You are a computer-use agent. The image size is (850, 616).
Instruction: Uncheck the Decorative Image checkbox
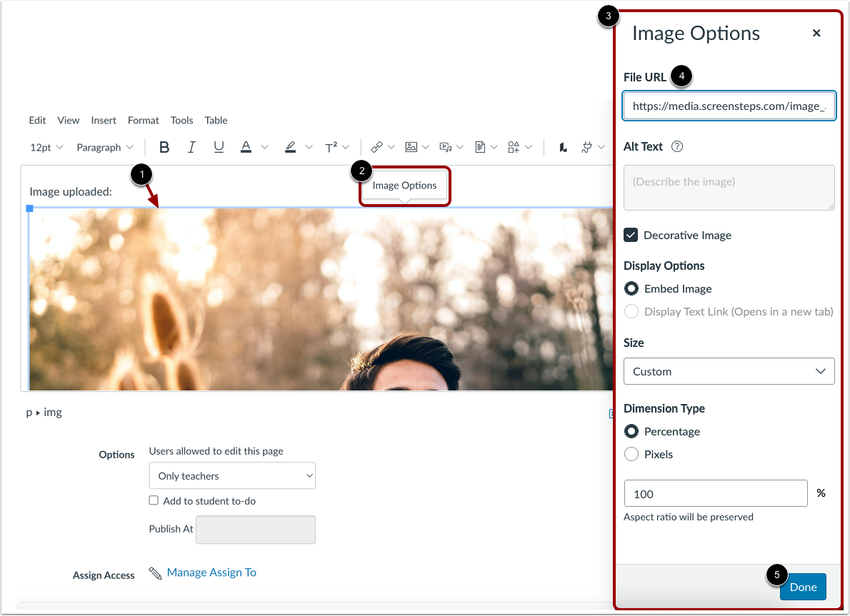click(631, 235)
